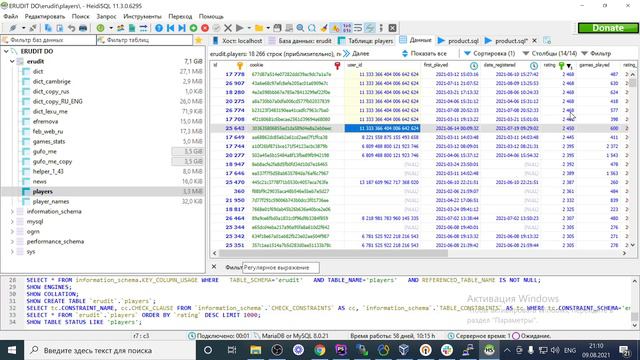
Task: Select the games_stats table in tree
Action: point(49,141)
